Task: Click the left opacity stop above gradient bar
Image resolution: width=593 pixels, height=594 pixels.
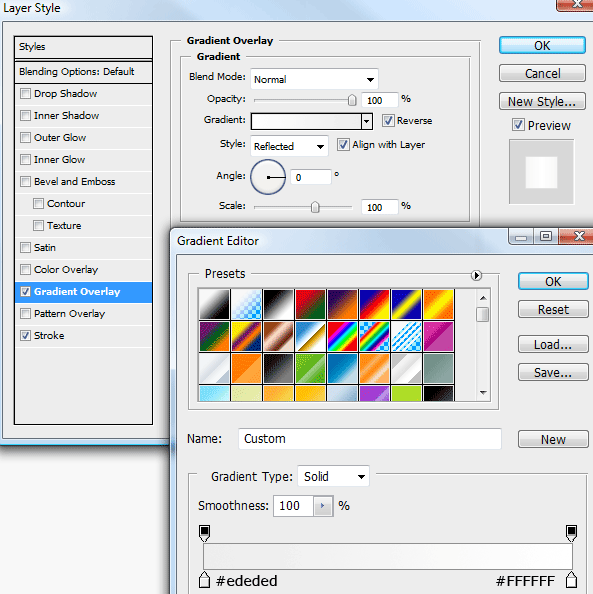Action: pos(204,533)
